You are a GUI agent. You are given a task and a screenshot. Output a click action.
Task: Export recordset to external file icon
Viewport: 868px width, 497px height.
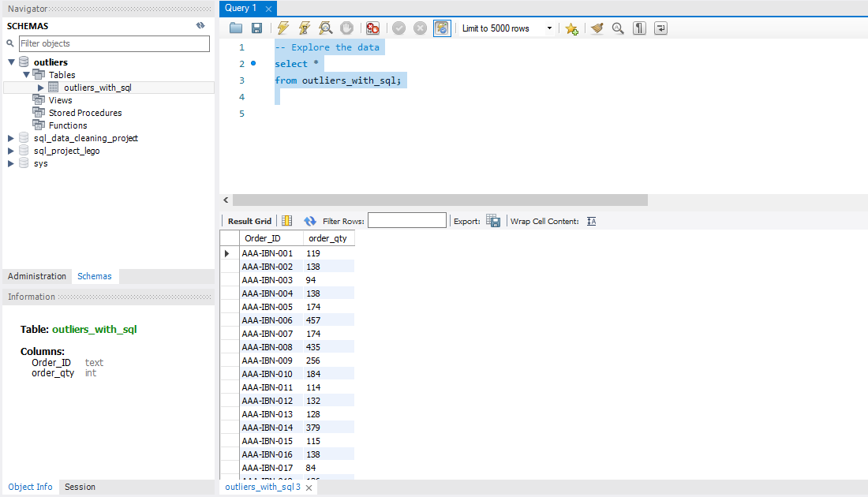coord(493,221)
